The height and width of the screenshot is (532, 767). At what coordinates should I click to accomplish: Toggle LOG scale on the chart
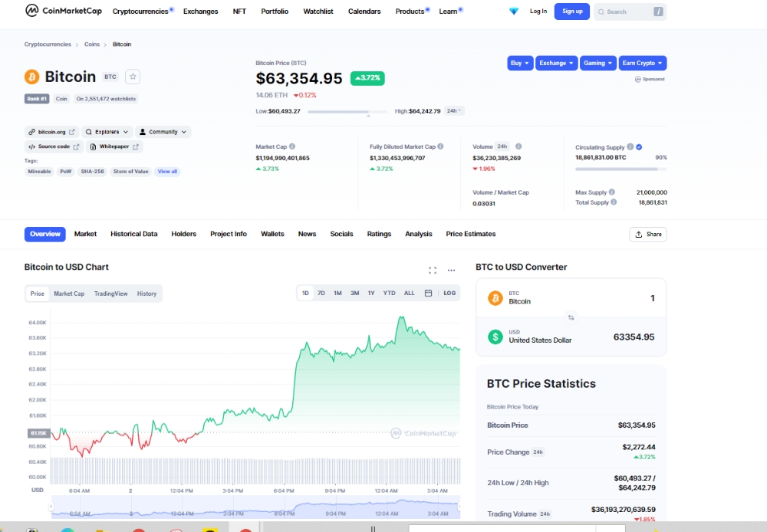pos(449,293)
